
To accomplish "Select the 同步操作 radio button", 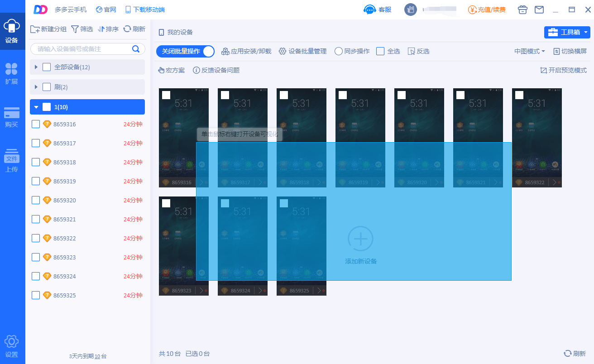I will [338, 51].
